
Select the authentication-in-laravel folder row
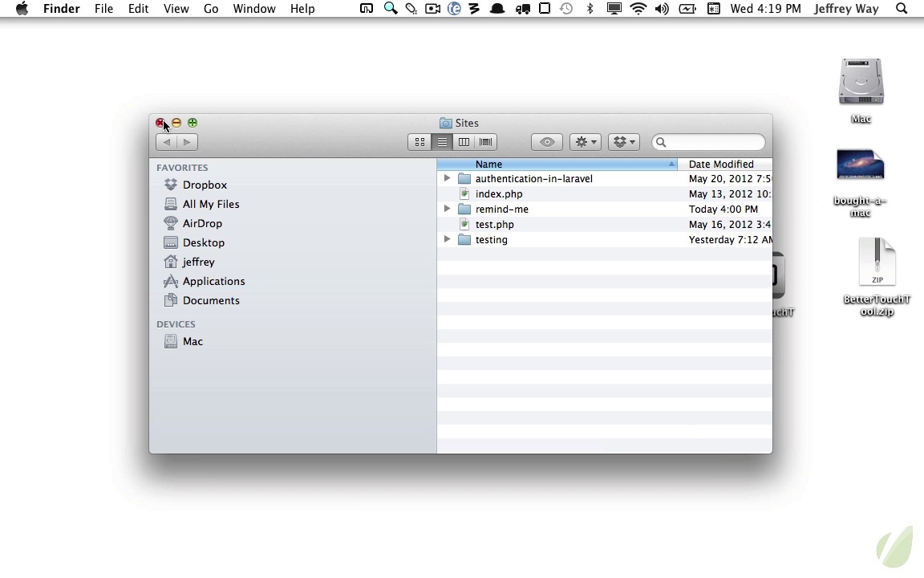(605, 179)
